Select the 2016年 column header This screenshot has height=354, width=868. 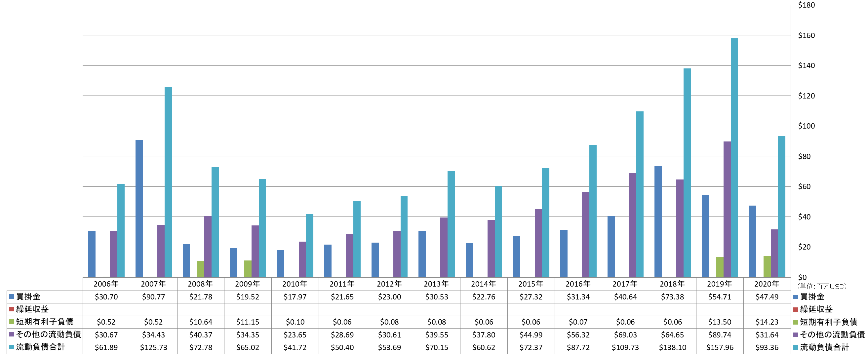pos(578,284)
